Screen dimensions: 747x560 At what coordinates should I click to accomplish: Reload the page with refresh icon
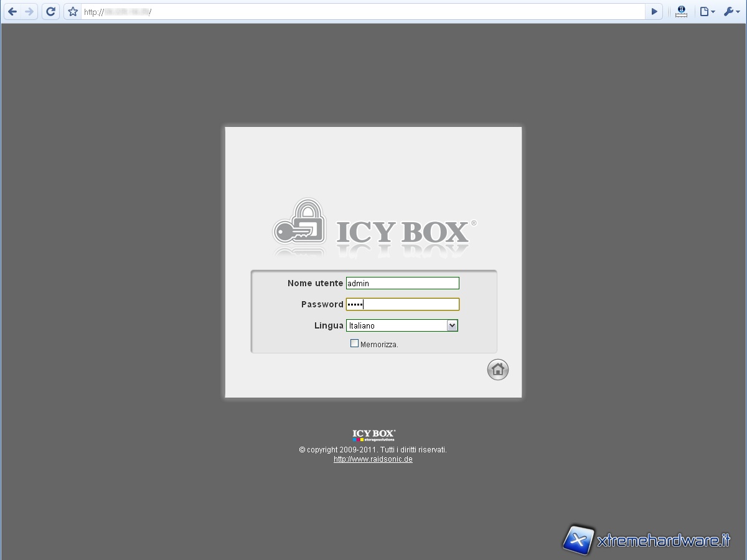pyautogui.click(x=51, y=11)
